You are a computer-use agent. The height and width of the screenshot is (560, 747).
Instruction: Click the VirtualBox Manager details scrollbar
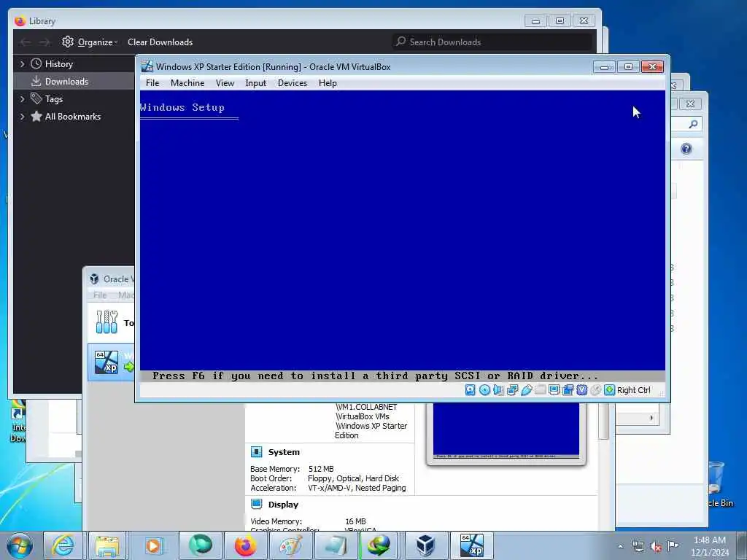click(x=604, y=421)
